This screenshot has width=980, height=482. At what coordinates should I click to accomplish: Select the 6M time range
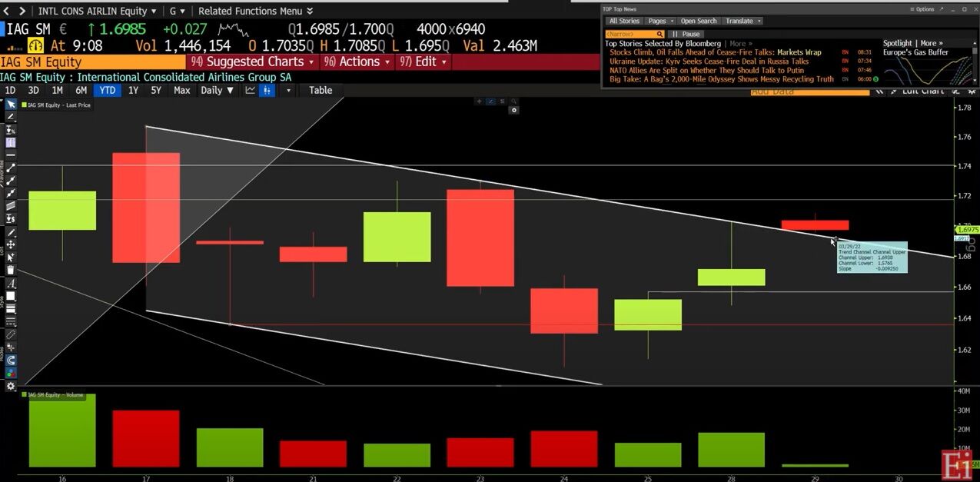(x=81, y=90)
